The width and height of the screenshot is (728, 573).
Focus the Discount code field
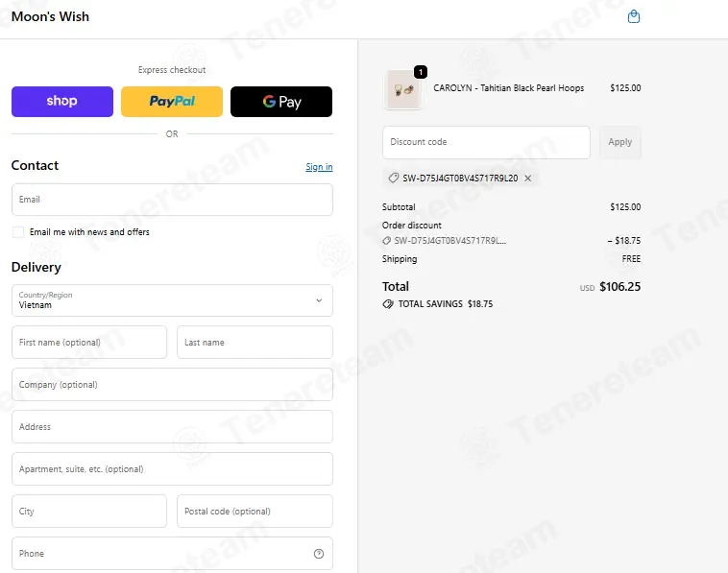pyautogui.click(x=486, y=142)
